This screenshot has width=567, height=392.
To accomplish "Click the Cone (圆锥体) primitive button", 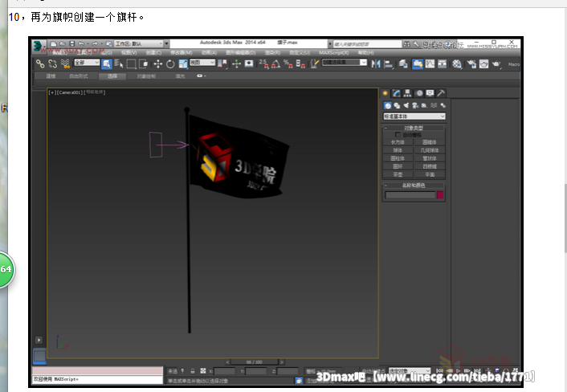I will [x=429, y=142].
